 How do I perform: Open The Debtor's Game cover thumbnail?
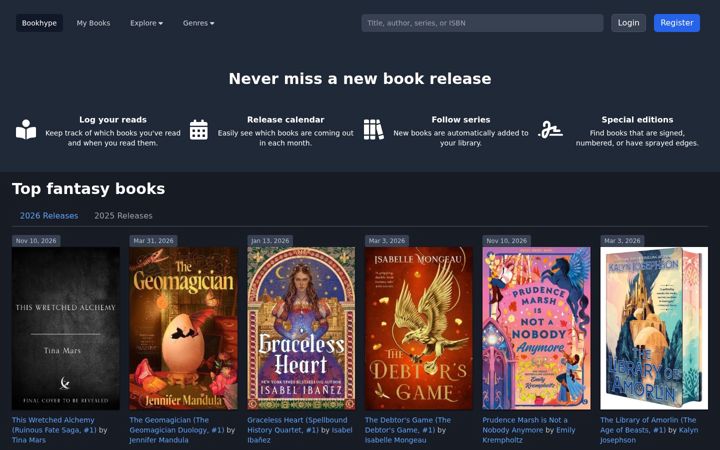[x=419, y=328]
